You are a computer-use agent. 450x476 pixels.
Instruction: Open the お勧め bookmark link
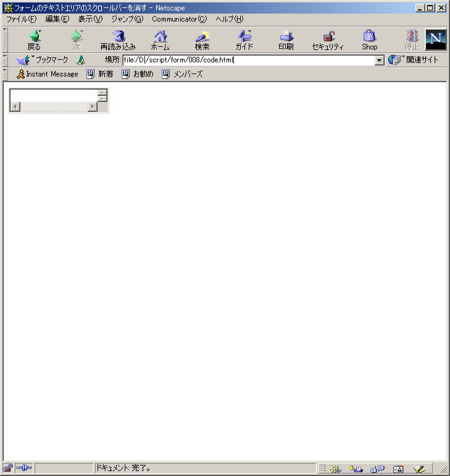138,74
